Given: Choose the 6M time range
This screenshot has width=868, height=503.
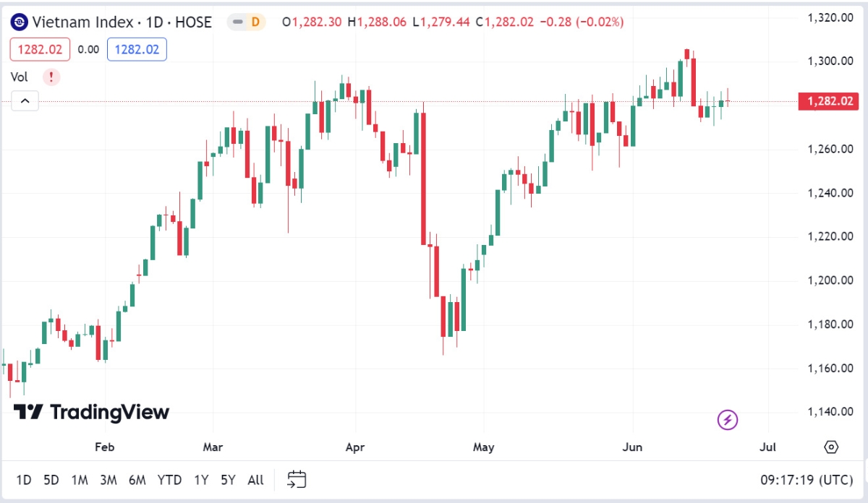Looking at the screenshot, I should click(137, 480).
